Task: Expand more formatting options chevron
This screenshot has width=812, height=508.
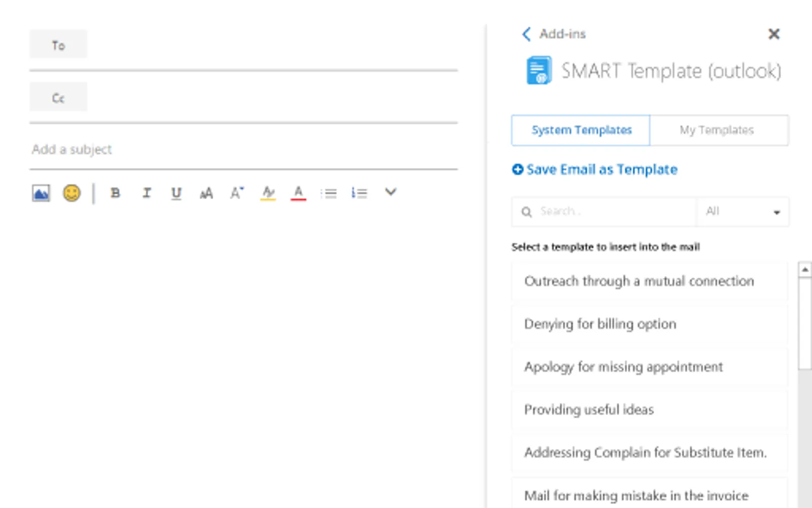Action: click(390, 192)
